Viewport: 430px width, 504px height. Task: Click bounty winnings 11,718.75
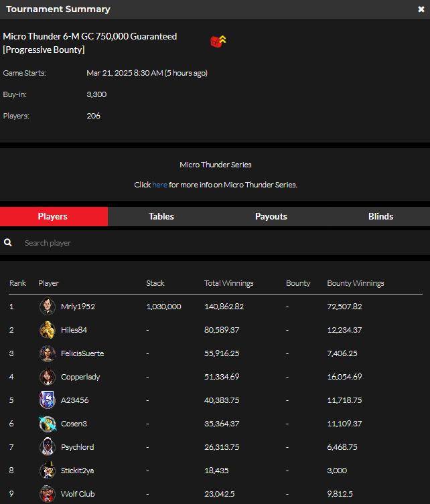[344, 400]
